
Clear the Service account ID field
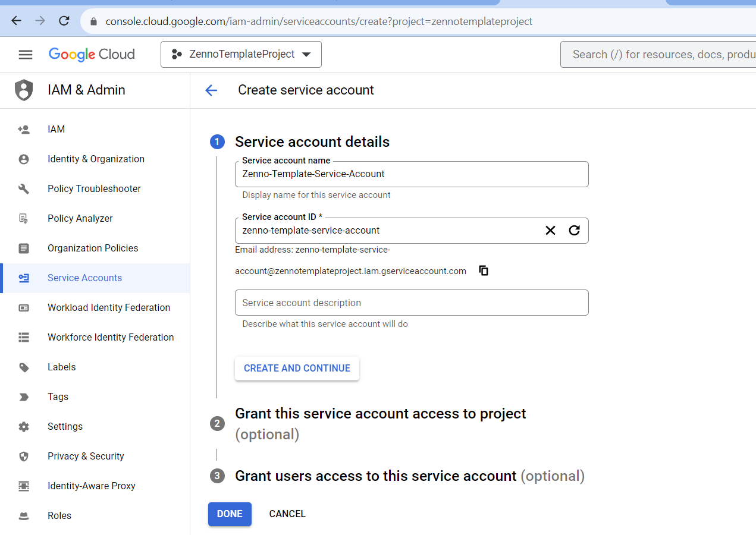pyautogui.click(x=550, y=231)
